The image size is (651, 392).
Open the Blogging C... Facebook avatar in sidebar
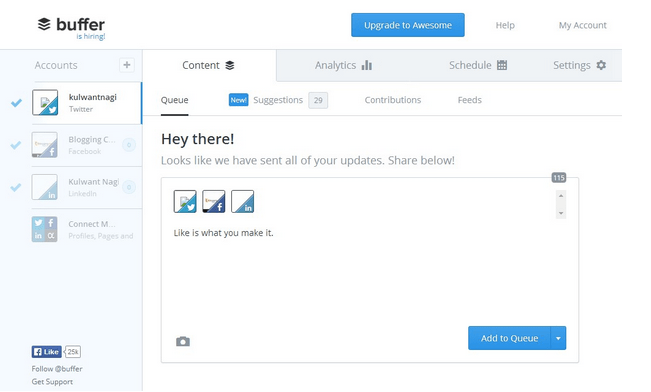click(45, 145)
